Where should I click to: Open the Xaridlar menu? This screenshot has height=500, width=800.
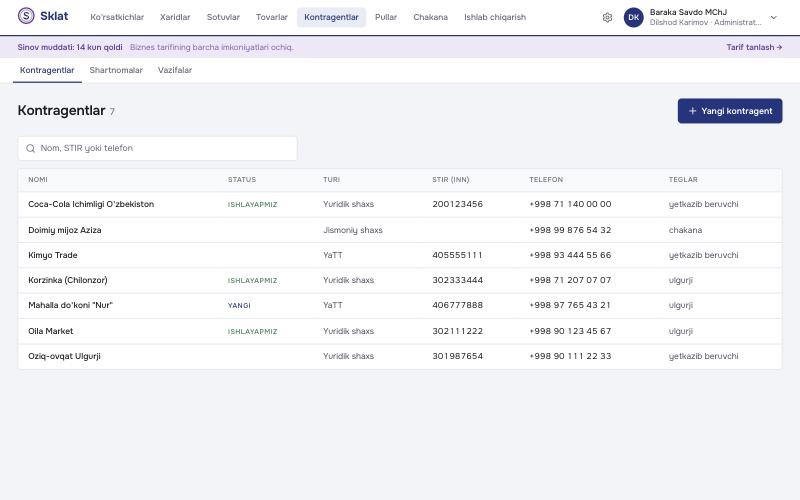pos(175,17)
